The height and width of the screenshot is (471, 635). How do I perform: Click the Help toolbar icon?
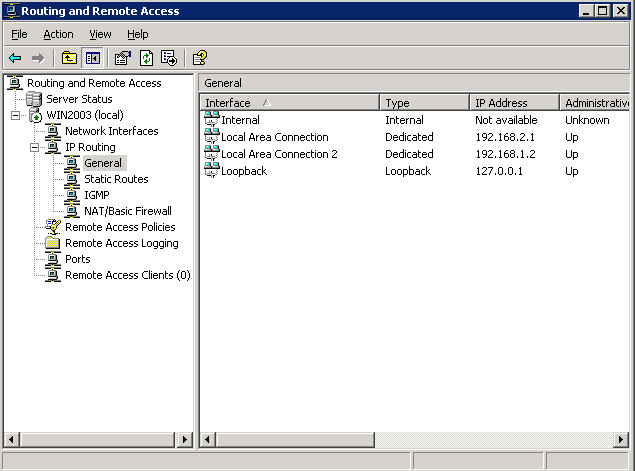tap(199, 58)
